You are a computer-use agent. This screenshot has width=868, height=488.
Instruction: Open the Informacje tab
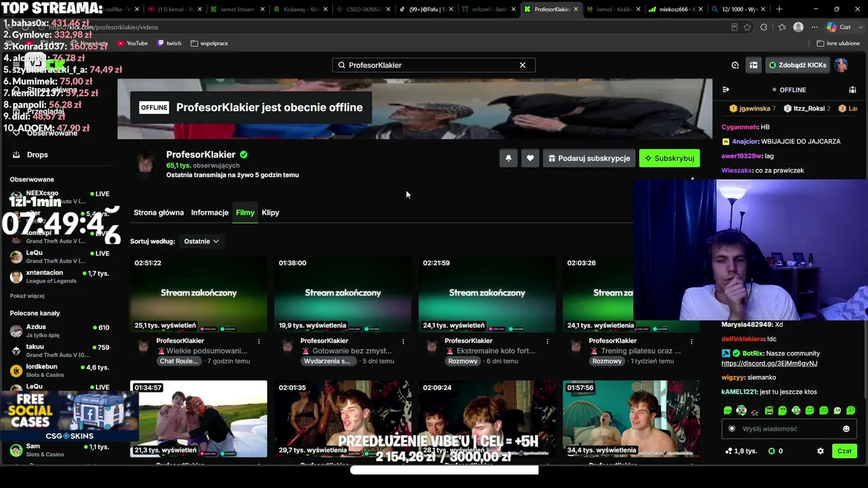[210, 212]
